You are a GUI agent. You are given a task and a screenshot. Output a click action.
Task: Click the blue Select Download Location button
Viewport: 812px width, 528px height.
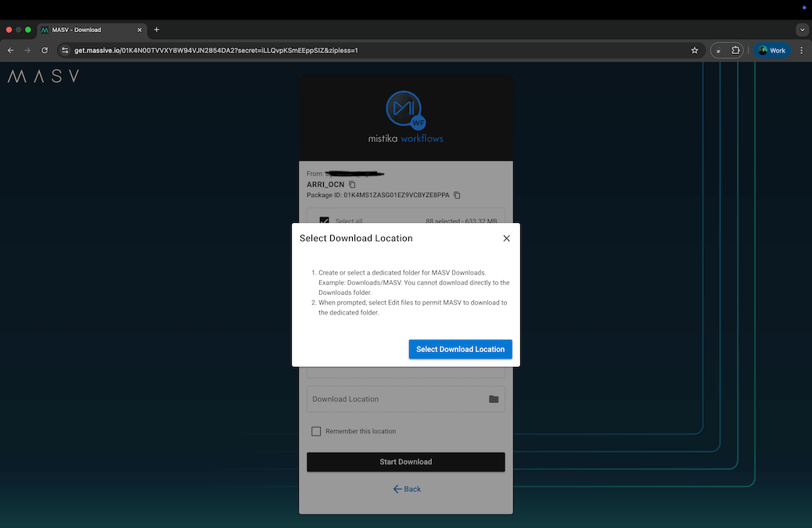click(x=460, y=349)
